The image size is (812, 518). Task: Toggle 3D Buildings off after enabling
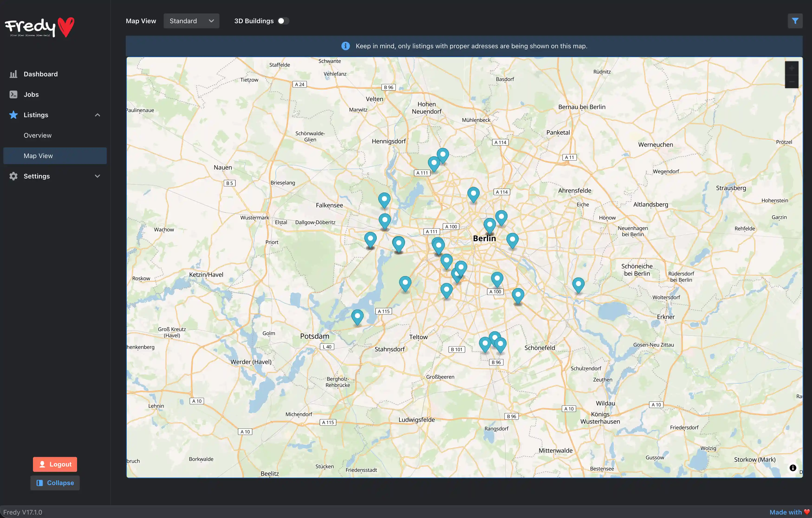point(283,21)
